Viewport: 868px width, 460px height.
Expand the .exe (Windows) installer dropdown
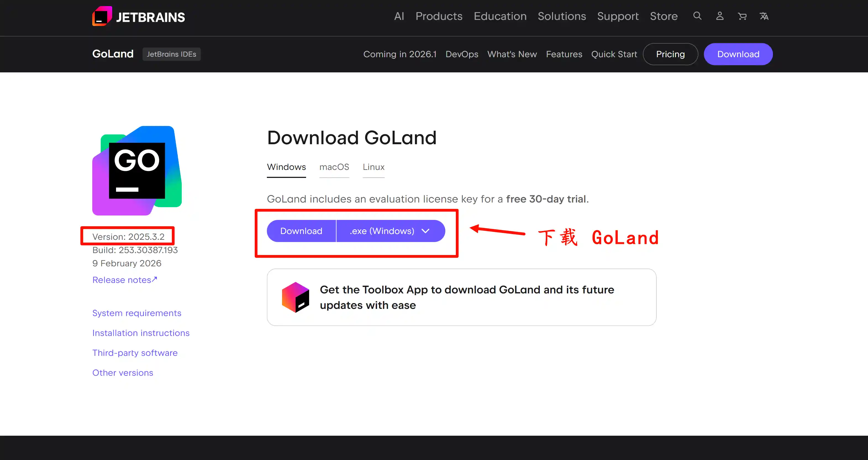390,231
